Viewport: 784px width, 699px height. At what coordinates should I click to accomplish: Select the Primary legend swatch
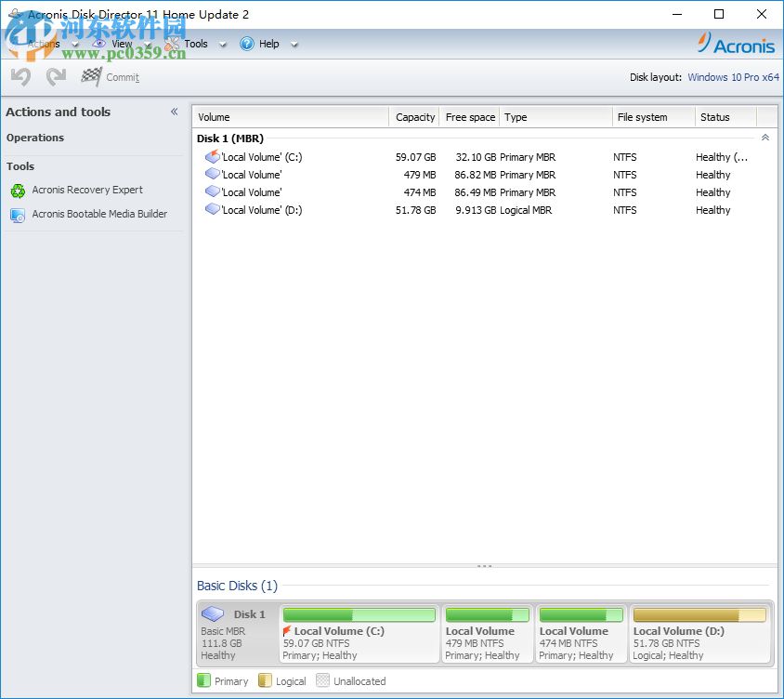[x=203, y=680]
